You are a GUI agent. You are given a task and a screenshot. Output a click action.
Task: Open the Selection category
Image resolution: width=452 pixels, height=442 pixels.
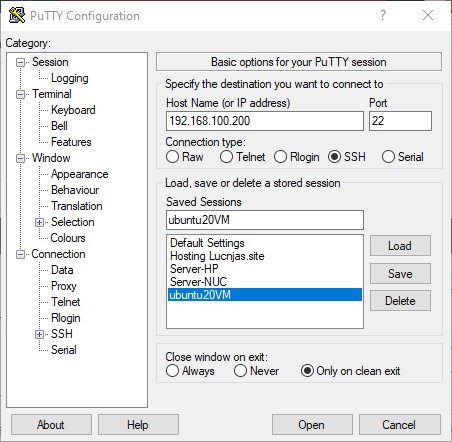tap(73, 222)
